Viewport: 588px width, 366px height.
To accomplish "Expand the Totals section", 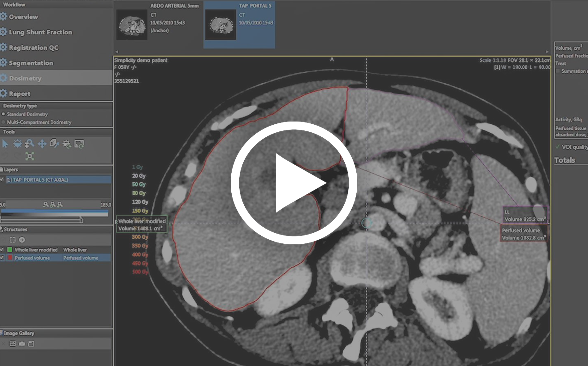I will pos(565,160).
